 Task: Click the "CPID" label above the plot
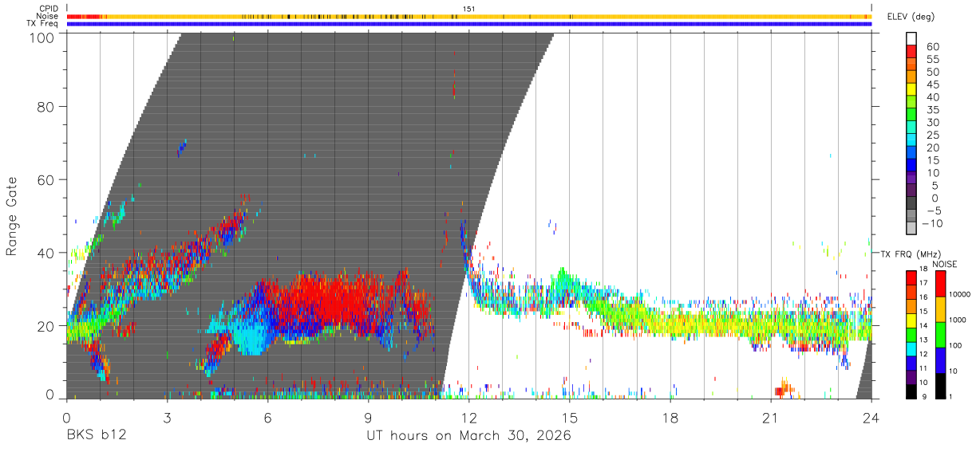pos(48,9)
